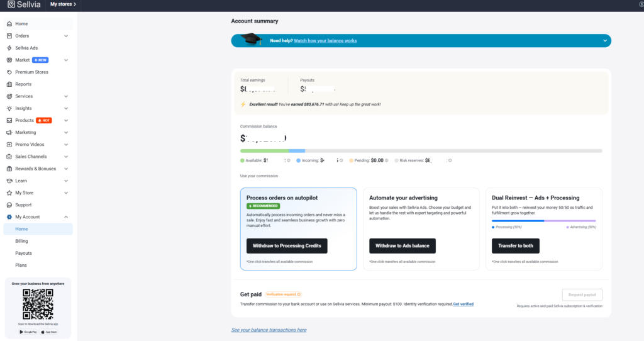Click the Sellvia logo icon

[x=11, y=4]
